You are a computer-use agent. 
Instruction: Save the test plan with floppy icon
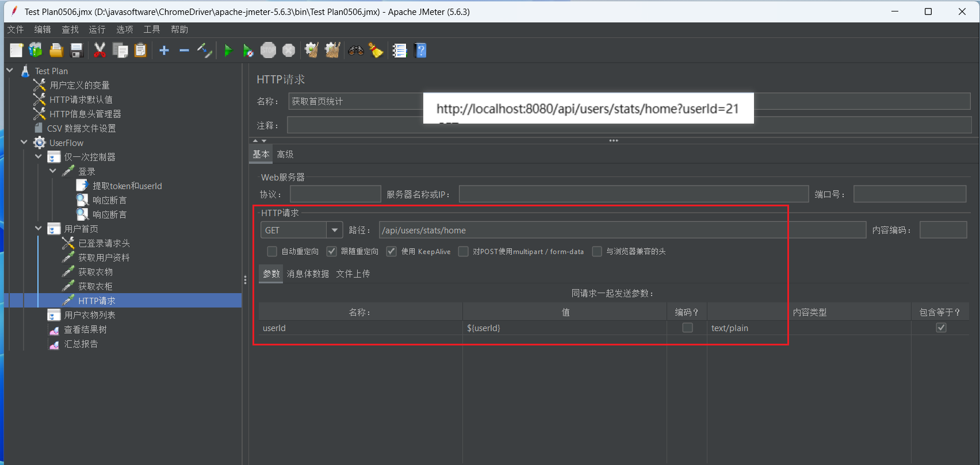point(76,51)
